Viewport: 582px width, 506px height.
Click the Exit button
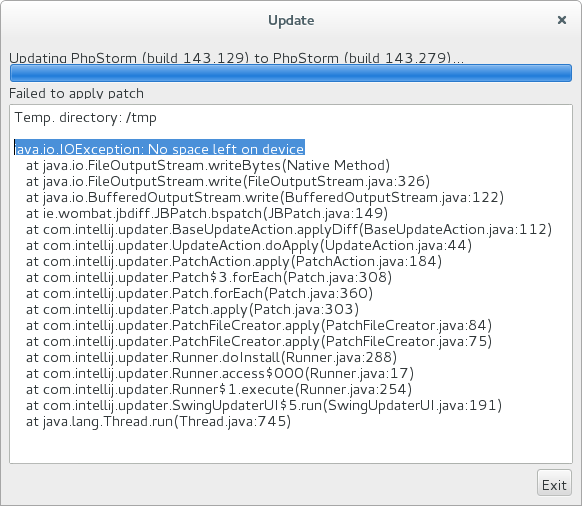click(x=554, y=482)
